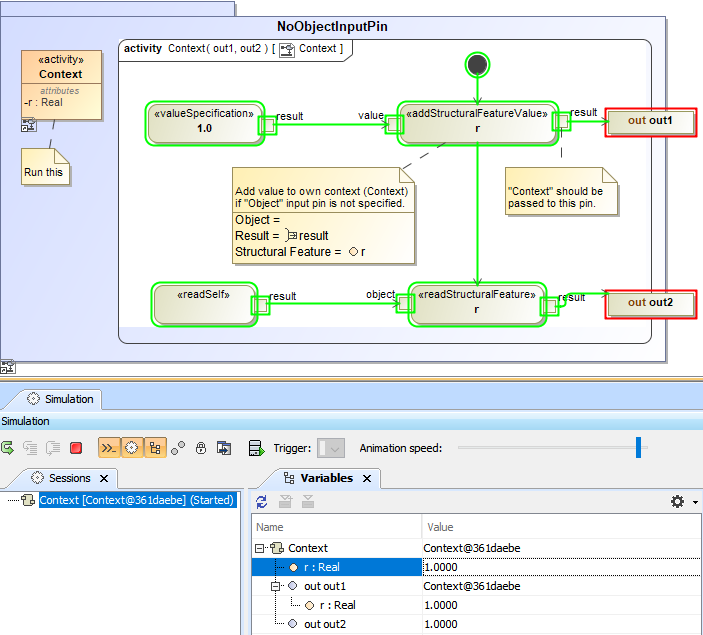Open the Trigger dropdown
Screen dimensions: 703x635
tap(331, 449)
